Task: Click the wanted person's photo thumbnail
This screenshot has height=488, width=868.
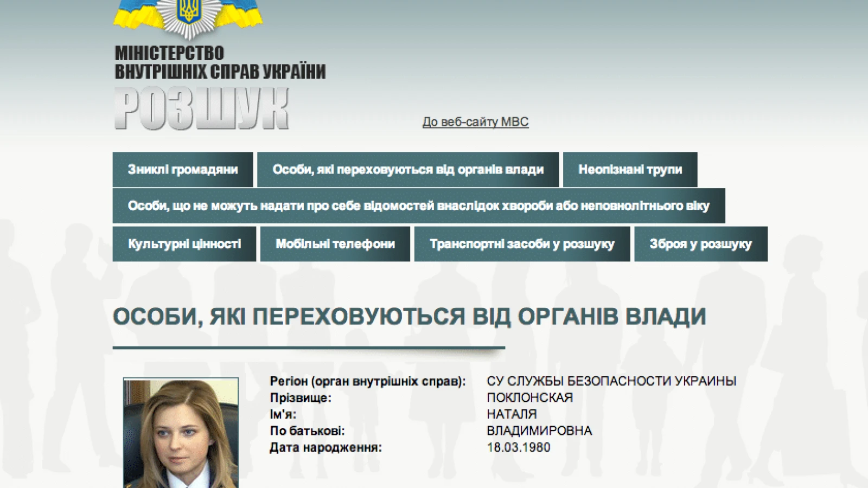Action: point(181,432)
